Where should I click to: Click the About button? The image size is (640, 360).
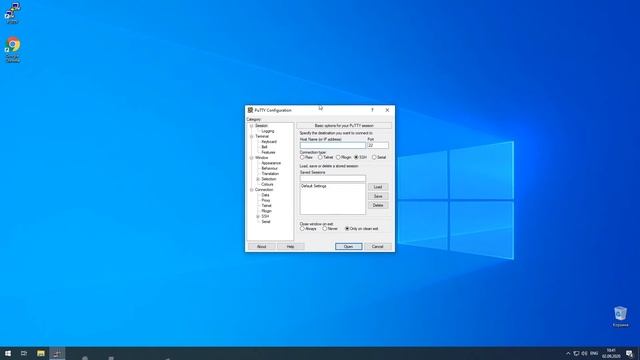coord(262,247)
